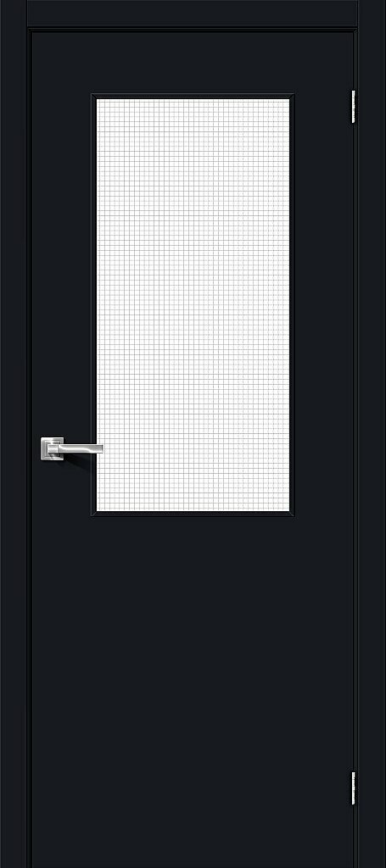Select door stile left of the glass

pos(61,305)
